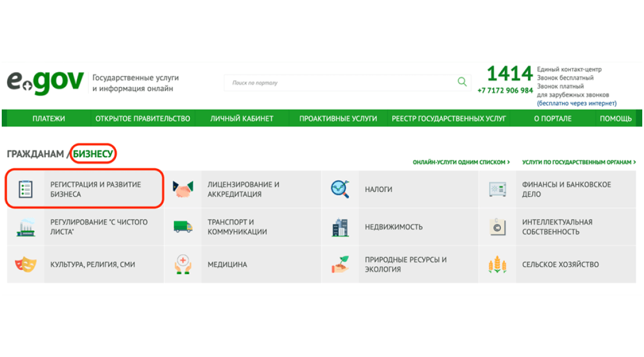Image resolution: width=644 pixels, height=357 pixels.
Task: Click the copyright intellectual property icon
Action: pyautogui.click(x=497, y=227)
